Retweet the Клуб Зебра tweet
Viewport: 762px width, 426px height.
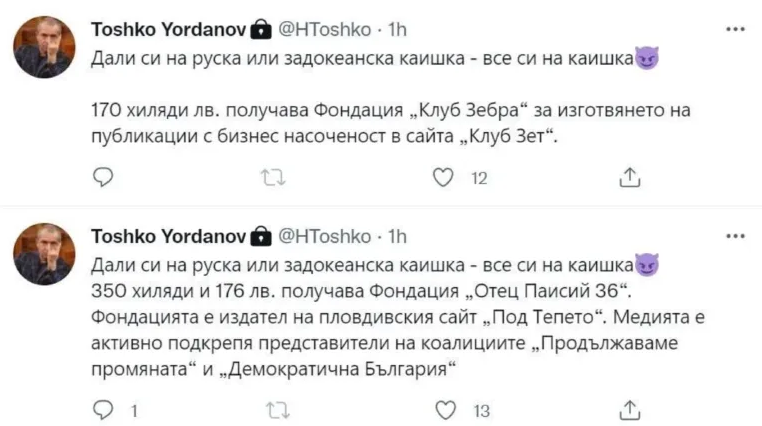tap(271, 177)
